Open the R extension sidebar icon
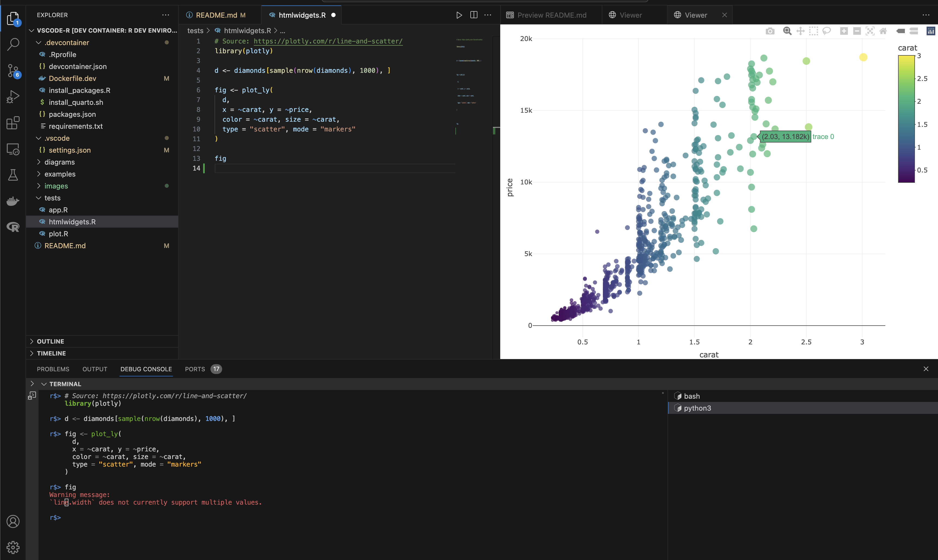The height and width of the screenshot is (560, 938). point(13,227)
